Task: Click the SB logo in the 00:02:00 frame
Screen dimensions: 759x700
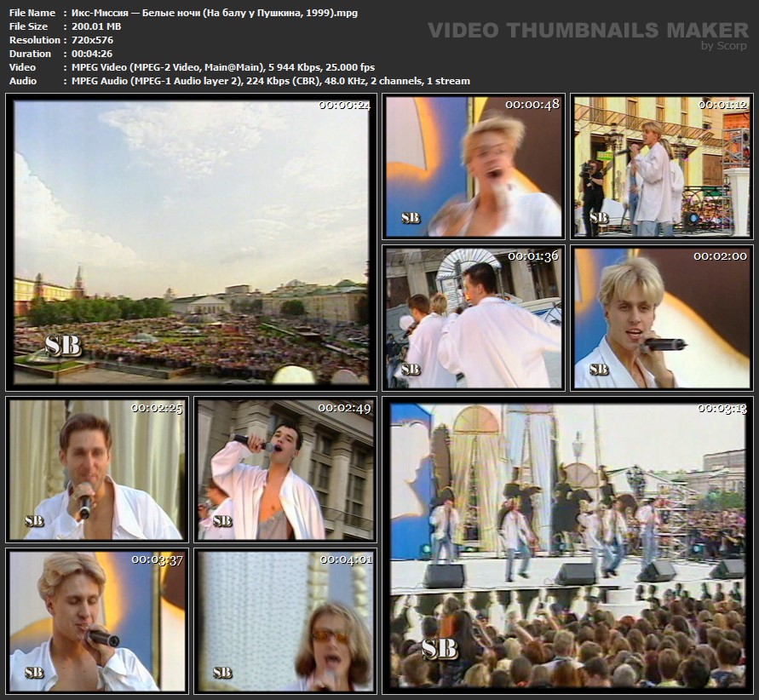Action: [599, 370]
